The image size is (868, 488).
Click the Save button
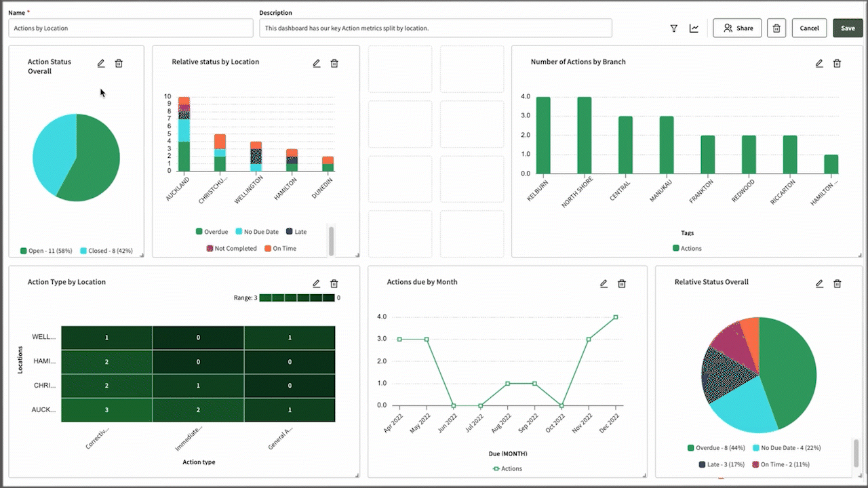[848, 28]
